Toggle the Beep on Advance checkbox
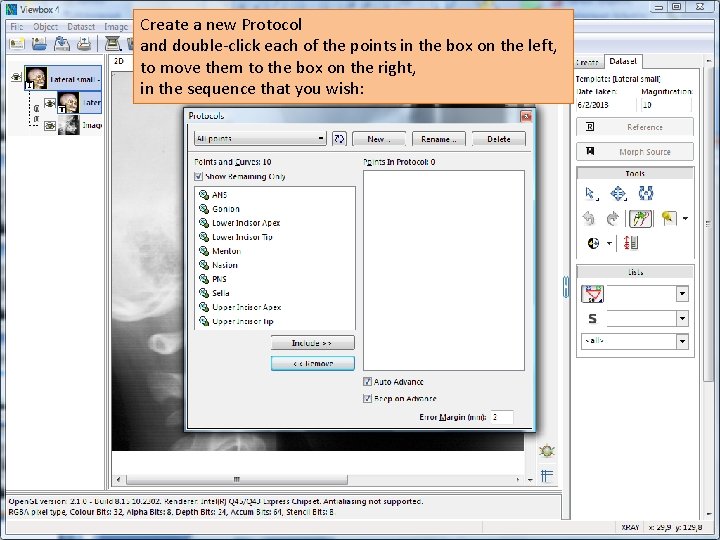This screenshot has width=720, height=540. [367, 399]
